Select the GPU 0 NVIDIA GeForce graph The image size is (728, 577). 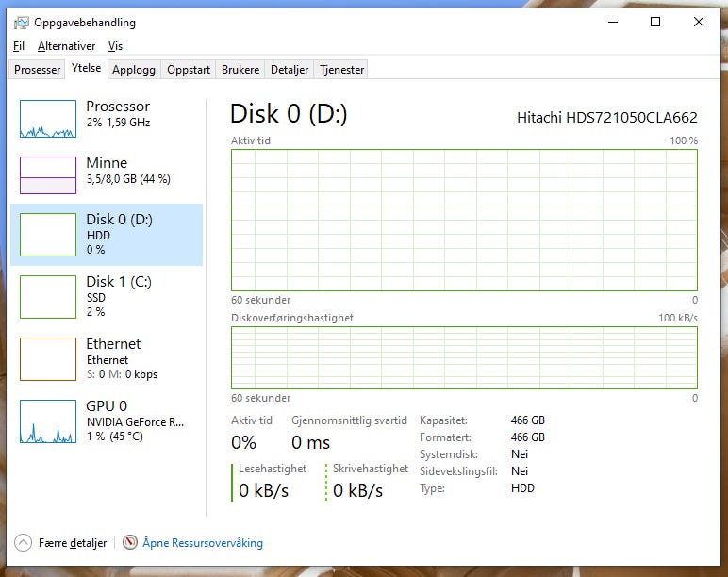coord(48,421)
